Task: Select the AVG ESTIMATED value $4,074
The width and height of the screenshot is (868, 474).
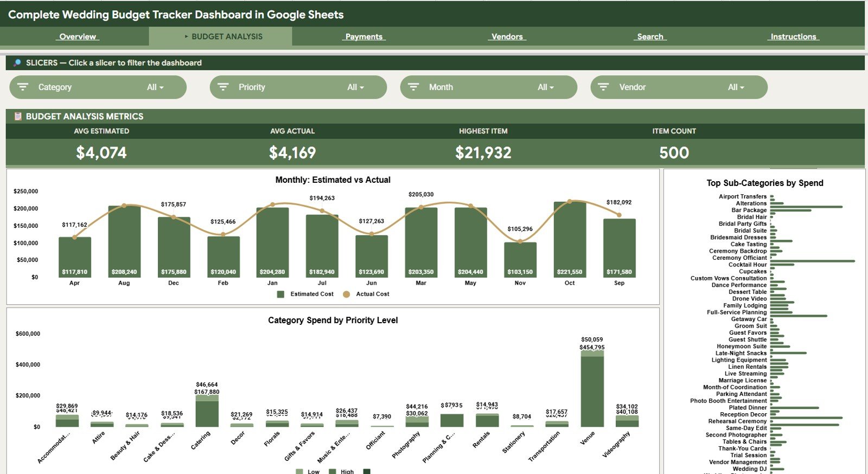Action: (101, 153)
